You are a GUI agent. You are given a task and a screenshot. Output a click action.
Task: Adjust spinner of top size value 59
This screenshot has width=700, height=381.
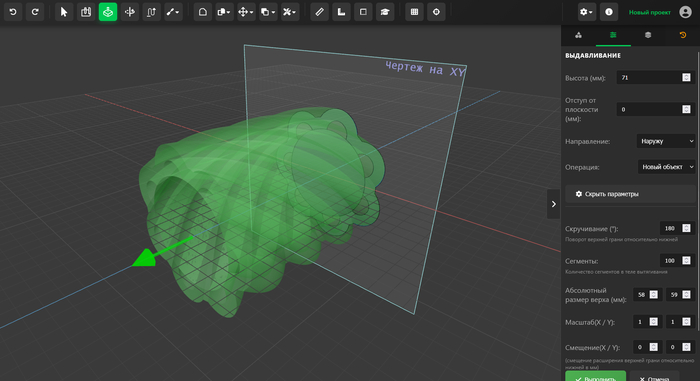coord(687,295)
